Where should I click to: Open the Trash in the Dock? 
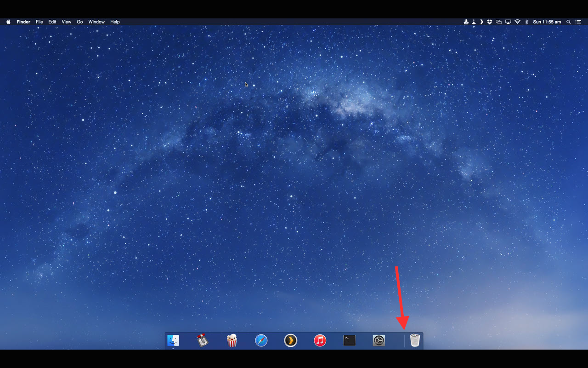click(415, 340)
